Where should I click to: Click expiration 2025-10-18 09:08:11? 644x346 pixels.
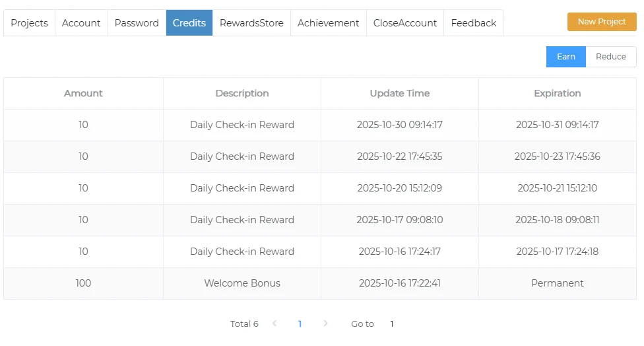click(558, 220)
